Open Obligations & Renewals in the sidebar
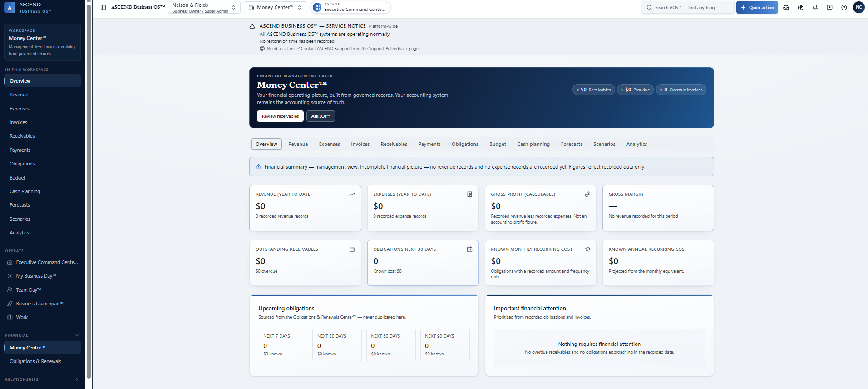 [42, 361]
